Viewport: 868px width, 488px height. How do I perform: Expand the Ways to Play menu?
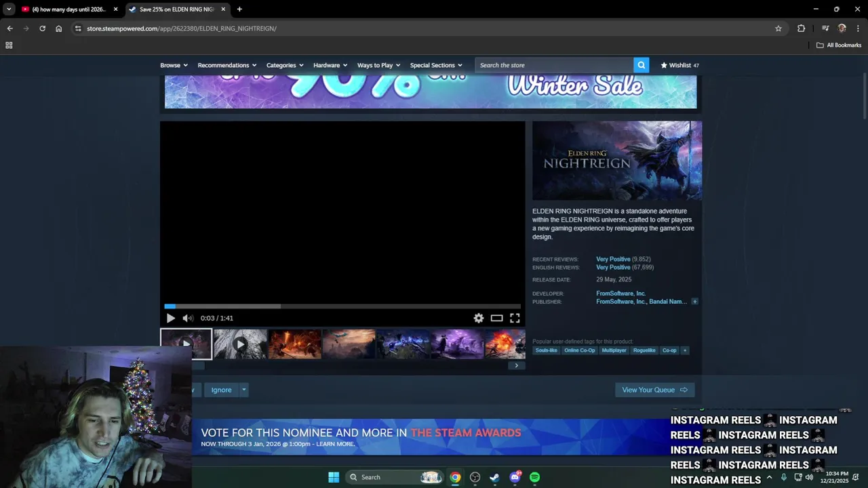[378, 65]
